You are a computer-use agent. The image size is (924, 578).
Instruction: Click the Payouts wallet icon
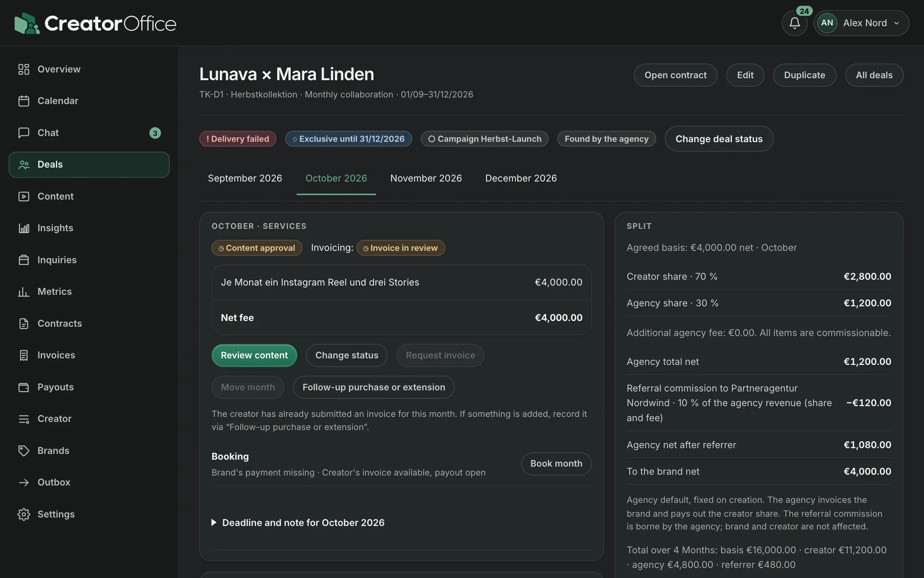[24, 387]
